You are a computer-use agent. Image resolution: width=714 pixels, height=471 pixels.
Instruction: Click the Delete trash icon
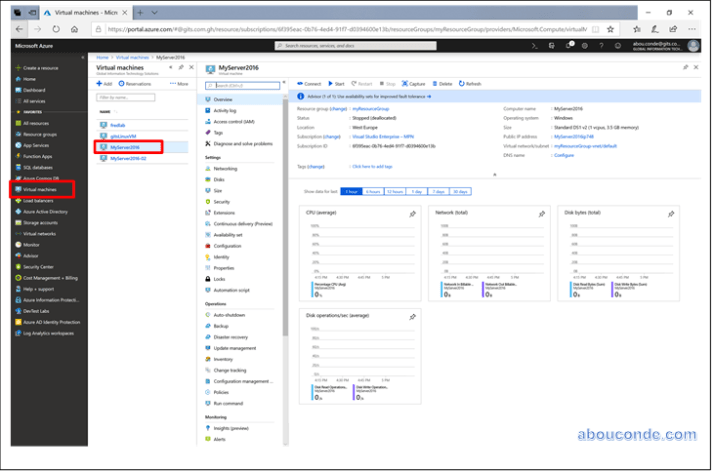click(x=435, y=84)
